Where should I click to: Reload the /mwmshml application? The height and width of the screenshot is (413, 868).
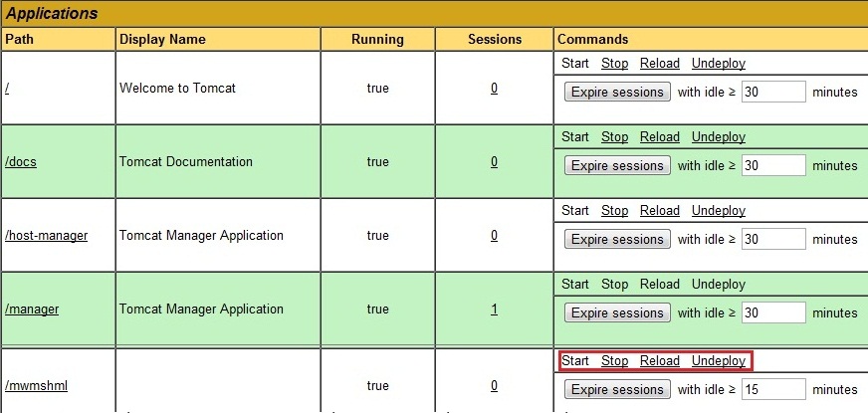(x=659, y=361)
